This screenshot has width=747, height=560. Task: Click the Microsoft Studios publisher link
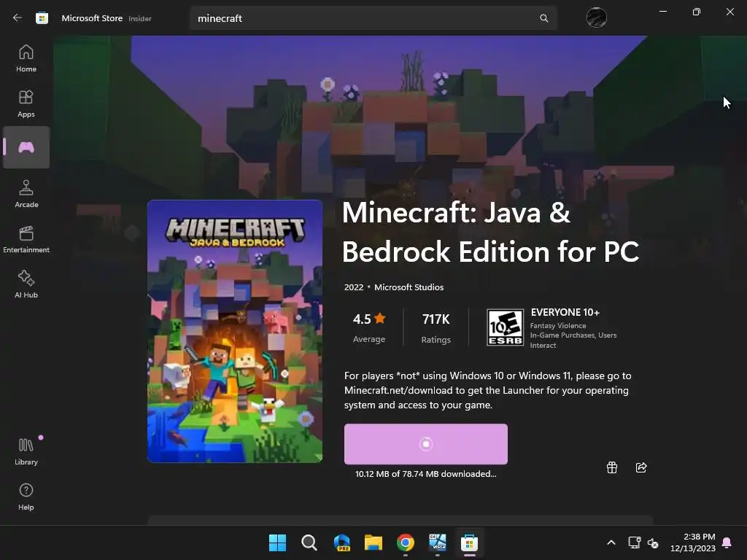pyautogui.click(x=409, y=287)
